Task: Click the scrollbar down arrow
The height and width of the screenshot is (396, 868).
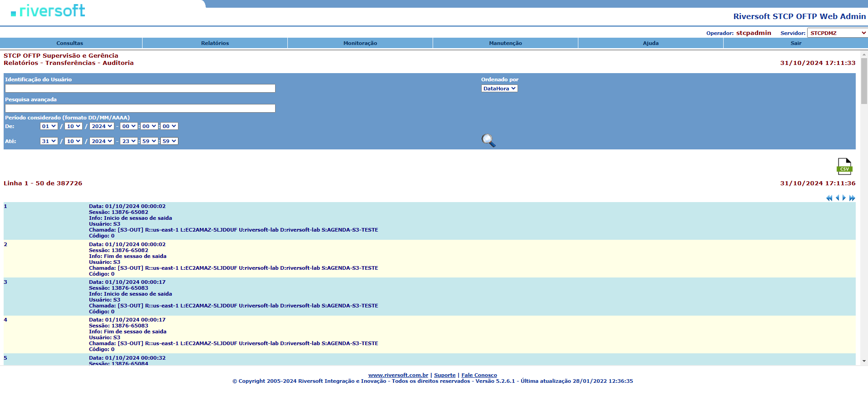Action: (864, 361)
